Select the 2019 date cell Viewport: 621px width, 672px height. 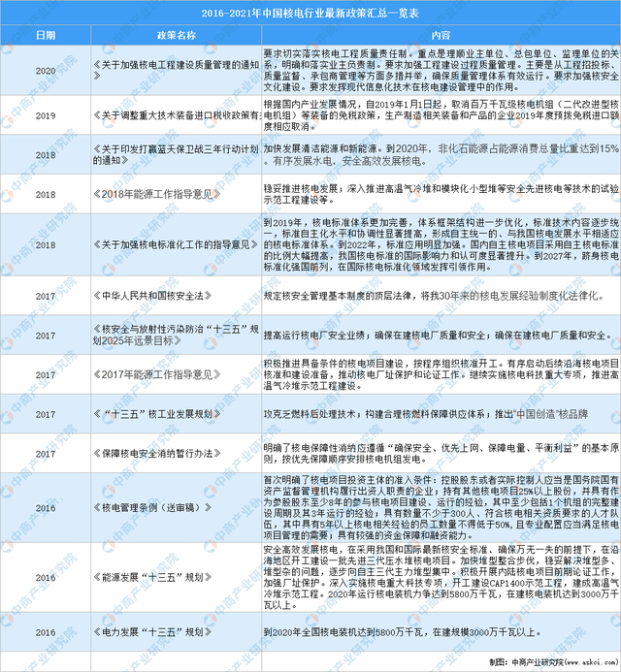tap(45, 112)
